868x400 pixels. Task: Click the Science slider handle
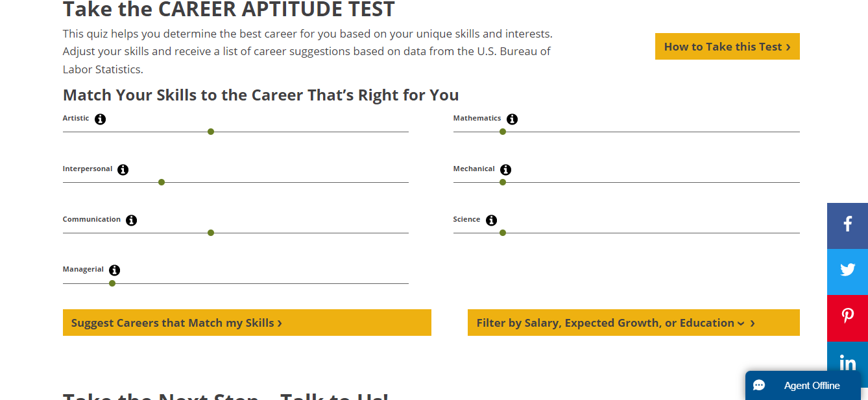point(503,232)
